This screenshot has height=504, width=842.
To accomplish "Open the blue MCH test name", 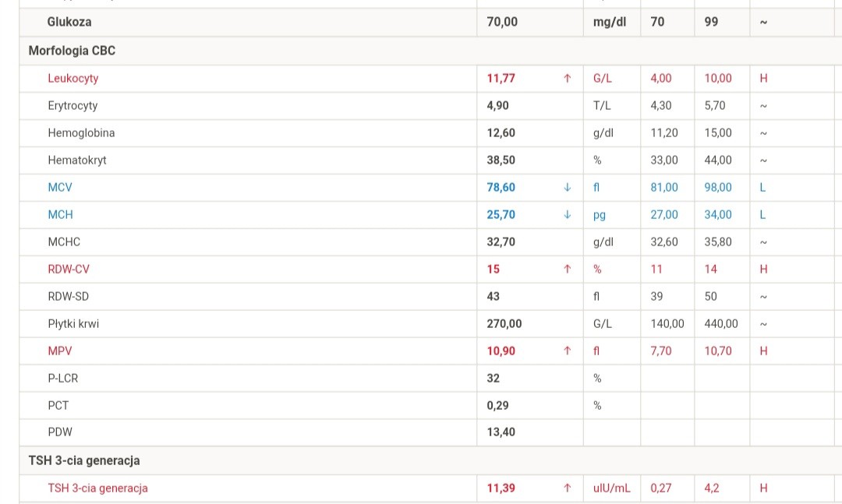I will click(60, 214).
